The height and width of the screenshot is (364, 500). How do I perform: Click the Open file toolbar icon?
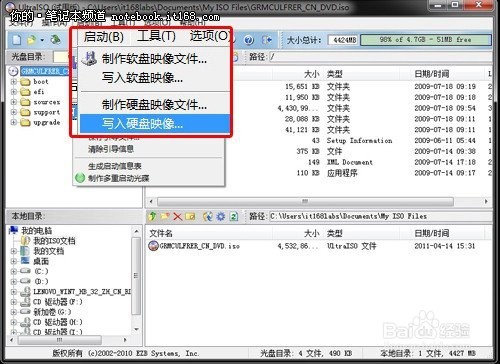click(x=32, y=40)
